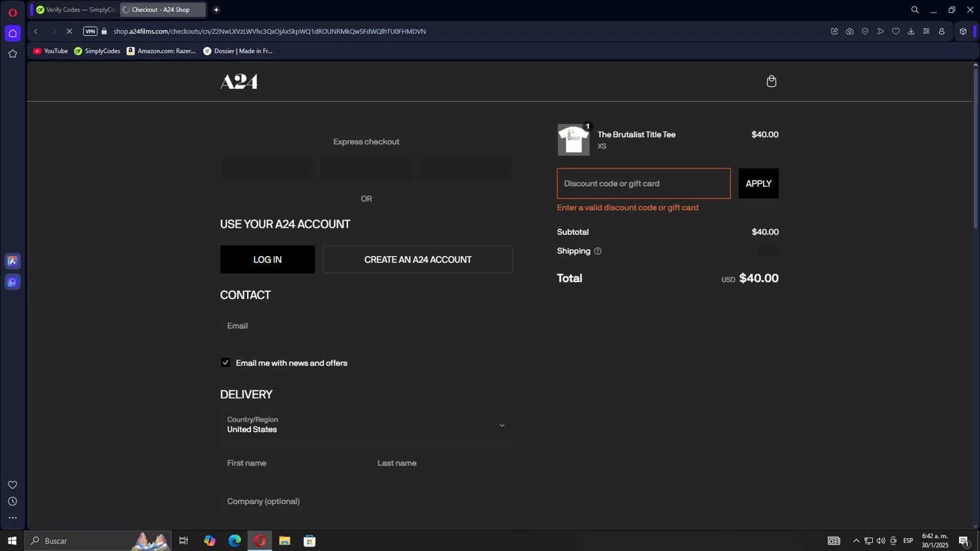Open the notification center icon
This screenshot has height=551, width=980.
(x=964, y=541)
